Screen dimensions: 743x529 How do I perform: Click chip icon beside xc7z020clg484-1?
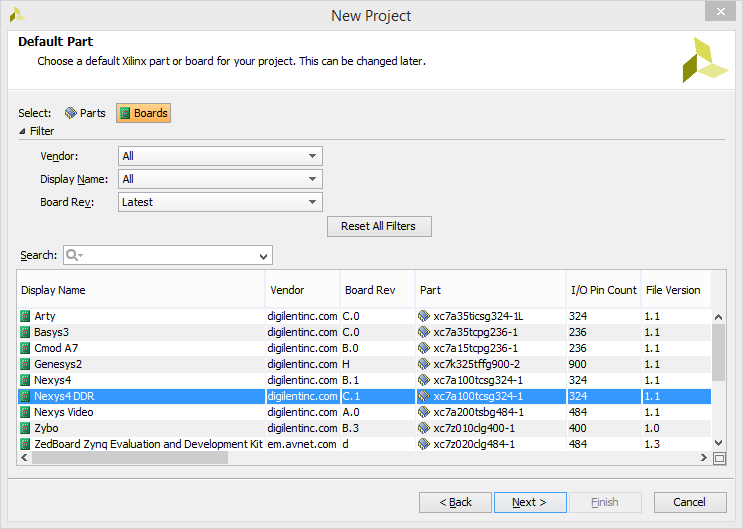click(424, 445)
